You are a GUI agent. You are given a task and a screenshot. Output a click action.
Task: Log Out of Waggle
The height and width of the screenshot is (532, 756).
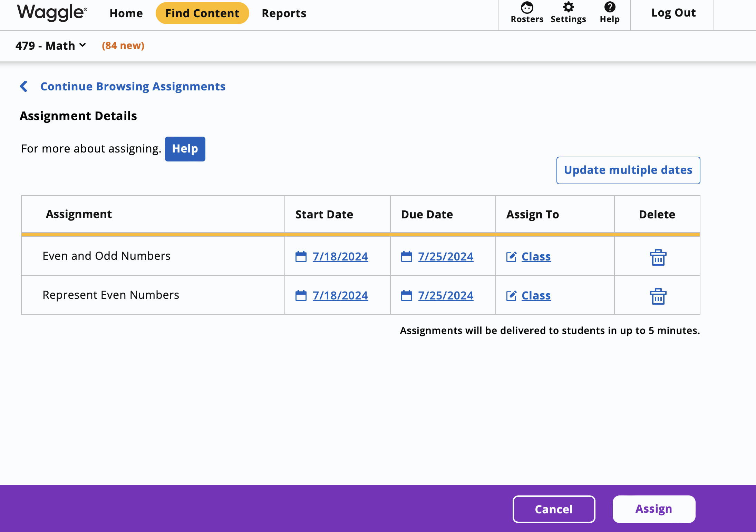click(x=673, y=13)
